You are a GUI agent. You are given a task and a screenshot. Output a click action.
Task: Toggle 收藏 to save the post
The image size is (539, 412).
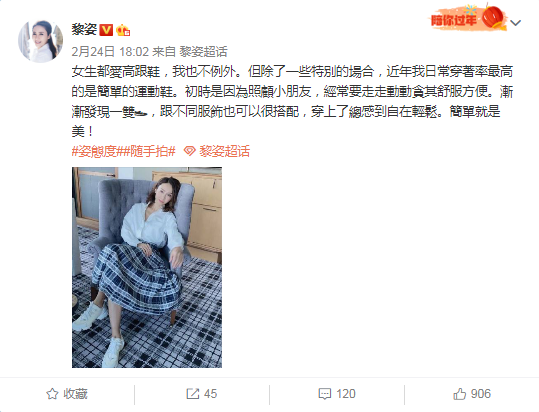coord(67,394)
